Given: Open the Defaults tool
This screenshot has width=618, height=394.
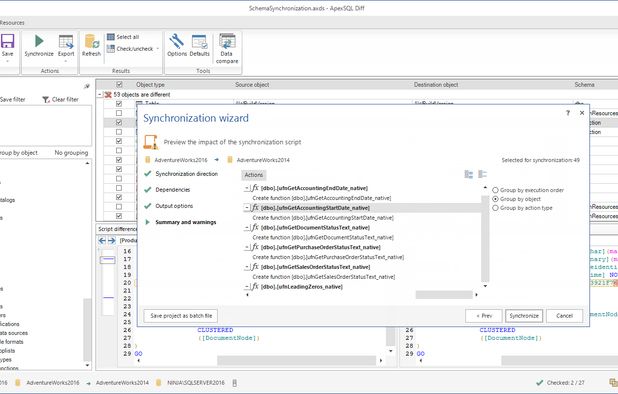Looking at the screenshot, I should (199, 45).
